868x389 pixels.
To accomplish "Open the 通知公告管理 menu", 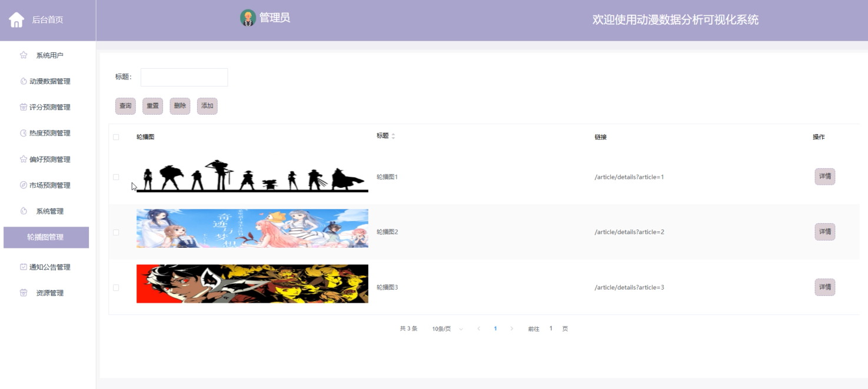I will coord(50,267).
